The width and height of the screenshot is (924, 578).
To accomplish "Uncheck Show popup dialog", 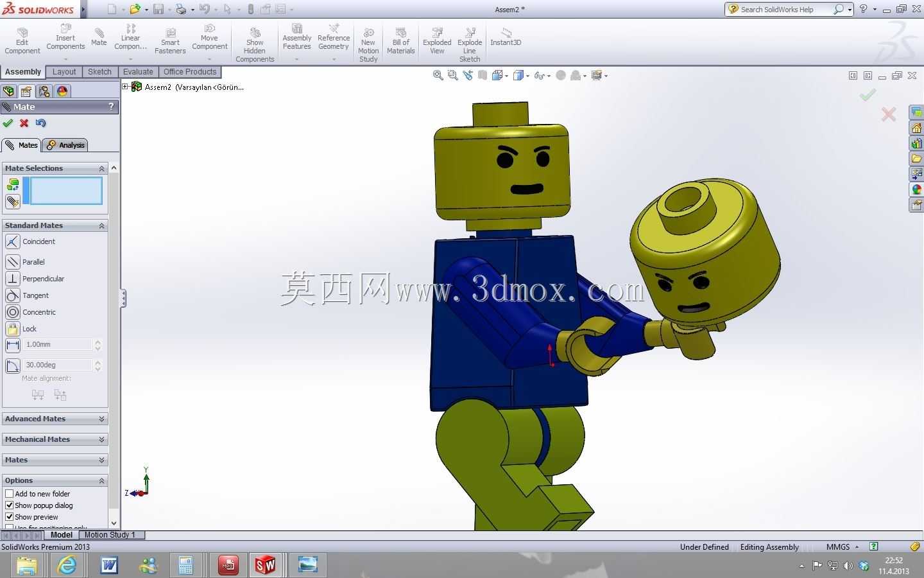I will pos(9,505).
